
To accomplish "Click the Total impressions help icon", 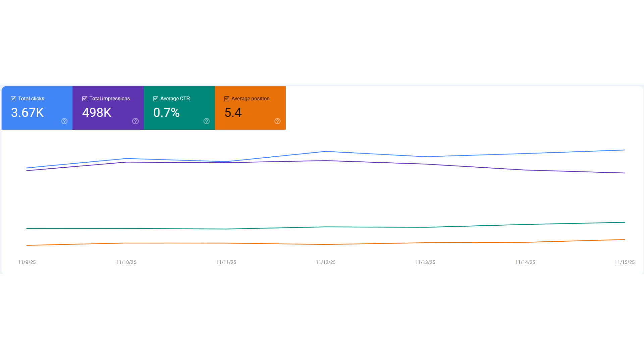I will click(x=135, y=121).
